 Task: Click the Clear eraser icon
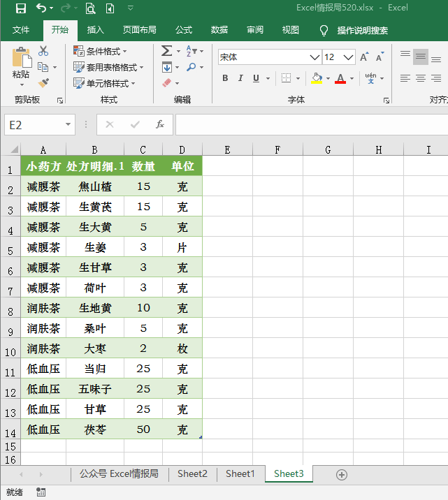click(x=167, y=83)
